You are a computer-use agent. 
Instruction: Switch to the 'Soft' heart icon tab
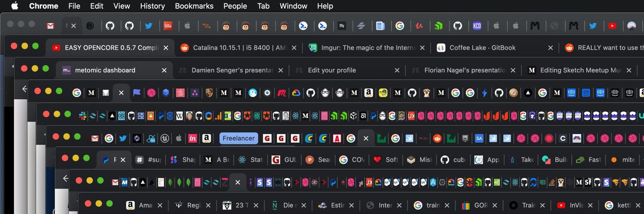click(387, 160)
